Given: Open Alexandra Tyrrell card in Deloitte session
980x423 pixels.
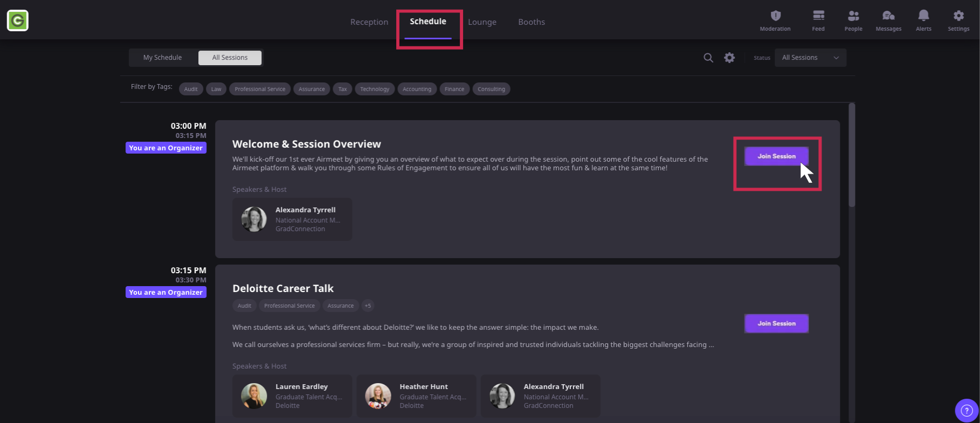Looking at the screenshot, I should (x=540, y=396).
